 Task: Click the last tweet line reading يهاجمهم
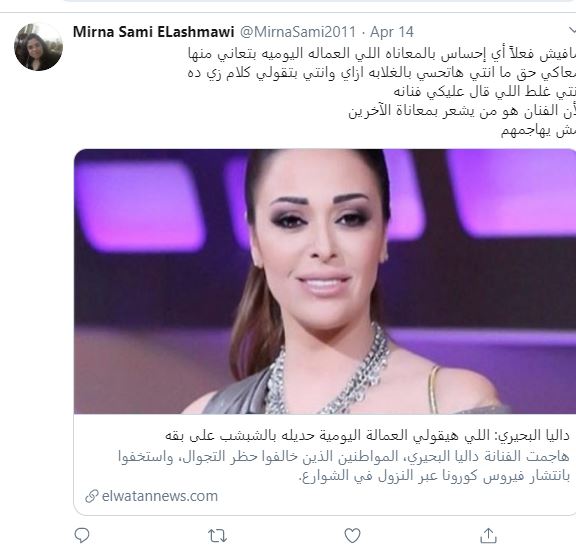(538, 130)
